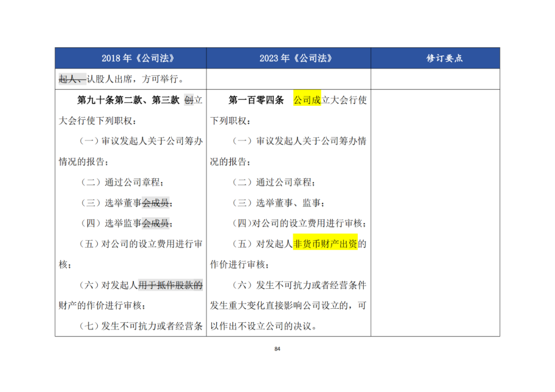Viewport: 555px width, 392px height.
Task: Click 2023 item （四）对公司的设立费用进行审核；
Action: tap(299, 223)
